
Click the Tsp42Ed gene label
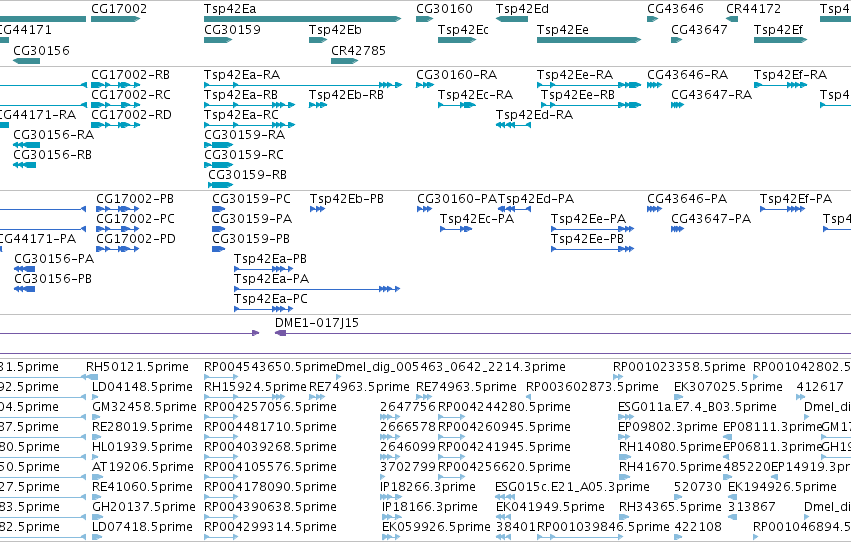point(522,9)
